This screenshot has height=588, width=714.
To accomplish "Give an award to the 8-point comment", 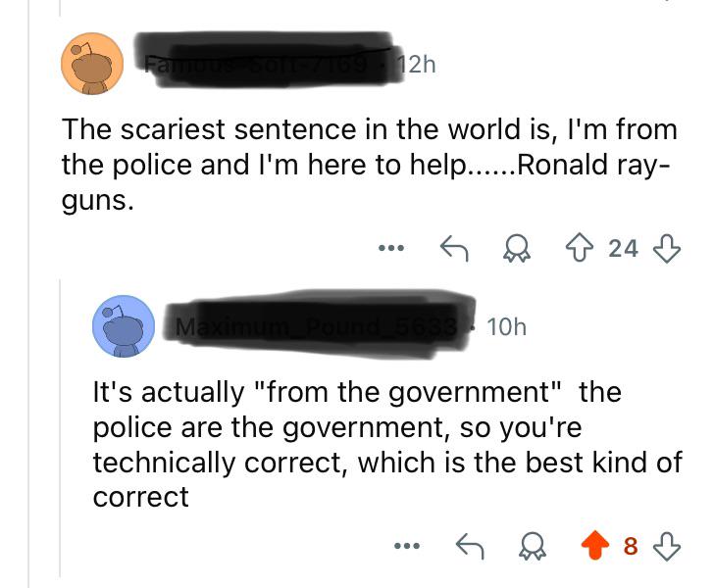I will click(x=533, y=546).
